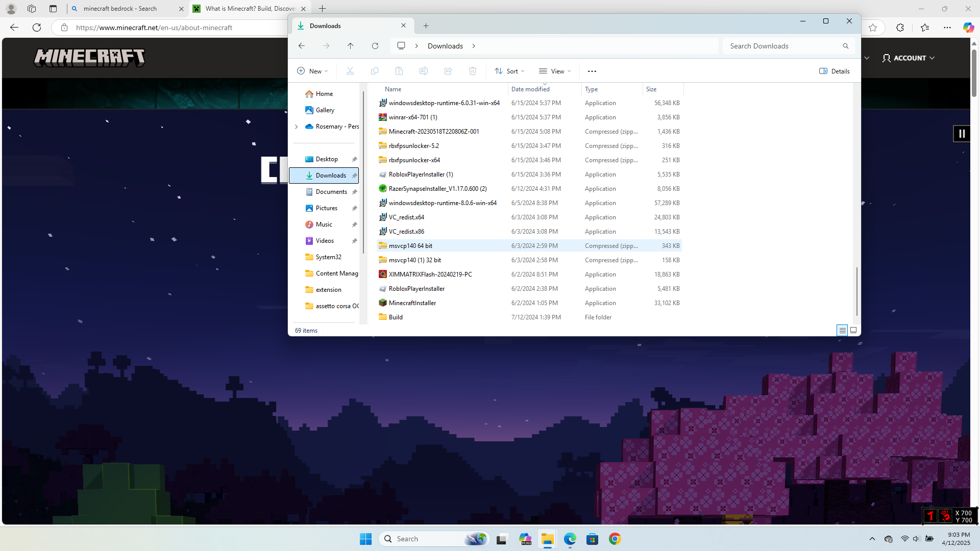
Task: Close the minecraft bedrock Search tab
Action: (x=181, y=9)
